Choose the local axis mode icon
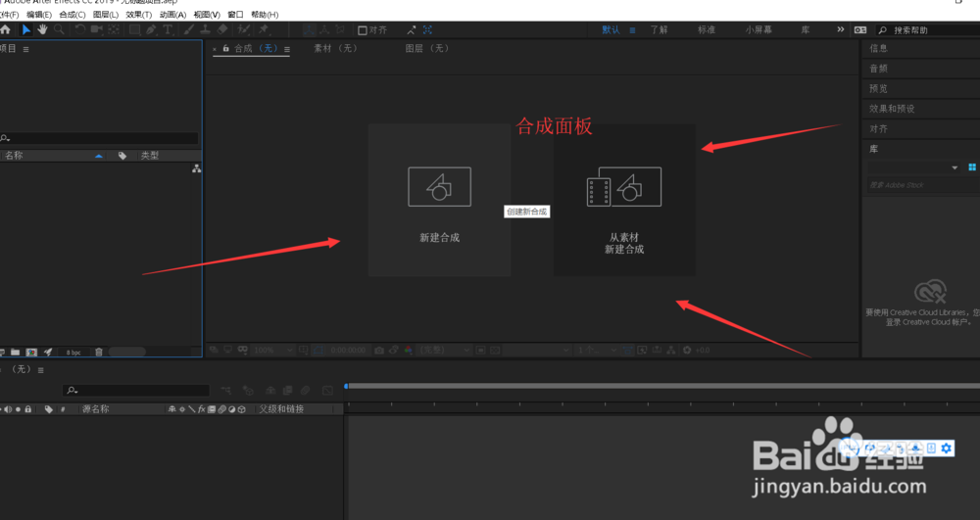 point(309,29)
